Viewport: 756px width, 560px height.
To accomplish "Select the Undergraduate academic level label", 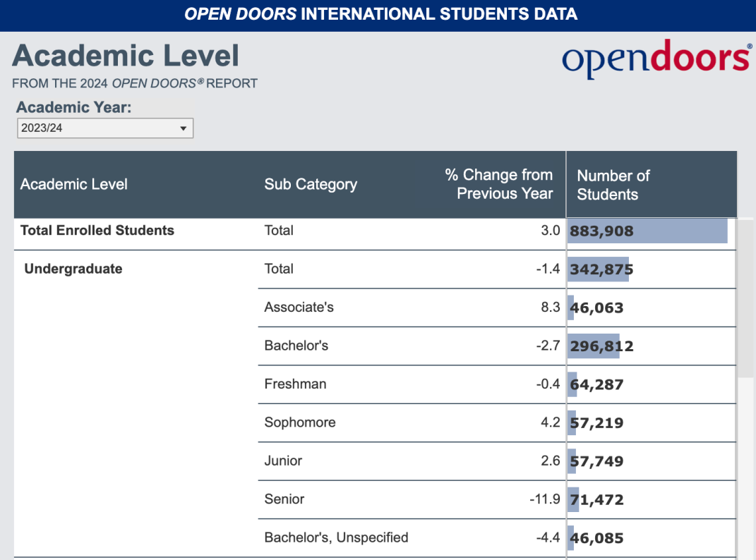I will click(x=73, y=269).
